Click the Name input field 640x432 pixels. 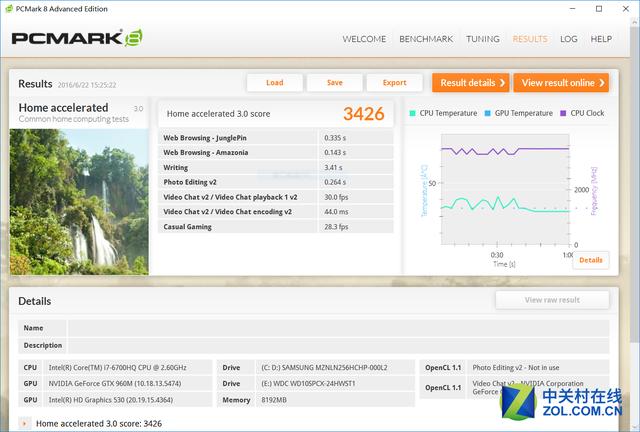coord(338,328)
